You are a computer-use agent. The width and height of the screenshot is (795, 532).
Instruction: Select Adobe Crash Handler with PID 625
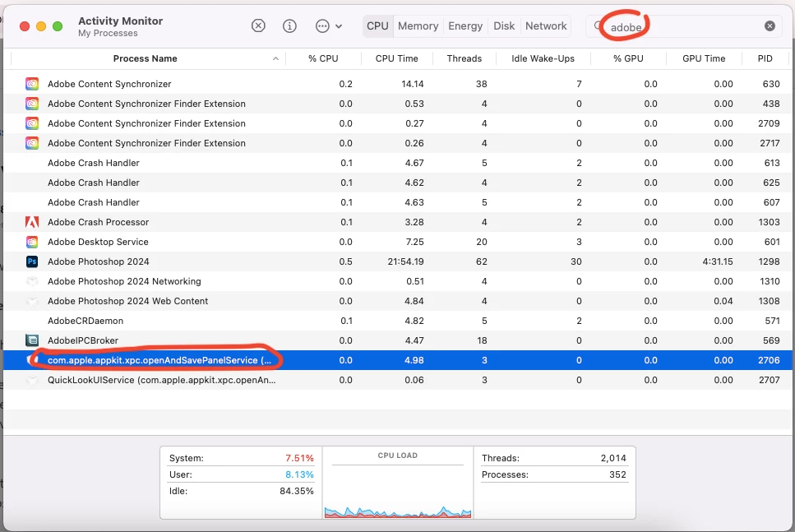pos(93,183)
